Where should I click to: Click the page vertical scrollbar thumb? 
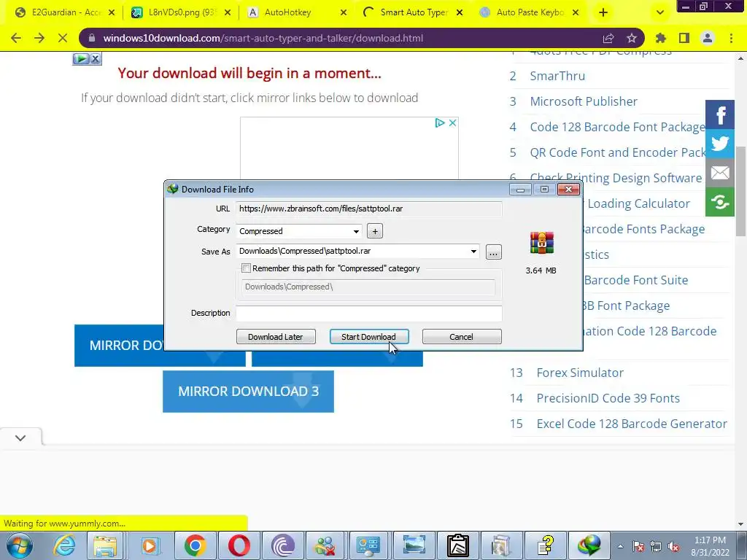741,190
